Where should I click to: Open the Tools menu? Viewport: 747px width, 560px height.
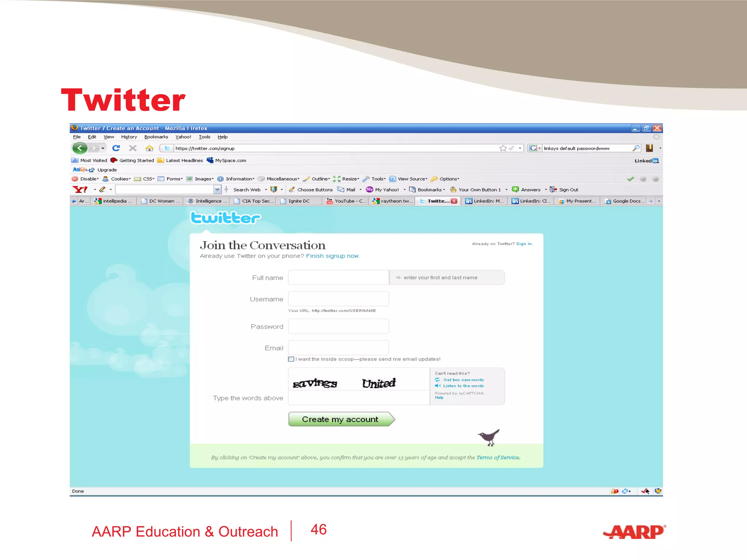click(204, 137)
